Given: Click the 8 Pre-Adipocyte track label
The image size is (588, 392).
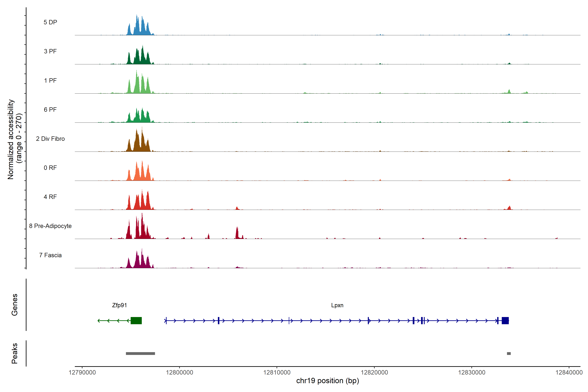Looking at the screenshot, I should (x=50, y=226).
